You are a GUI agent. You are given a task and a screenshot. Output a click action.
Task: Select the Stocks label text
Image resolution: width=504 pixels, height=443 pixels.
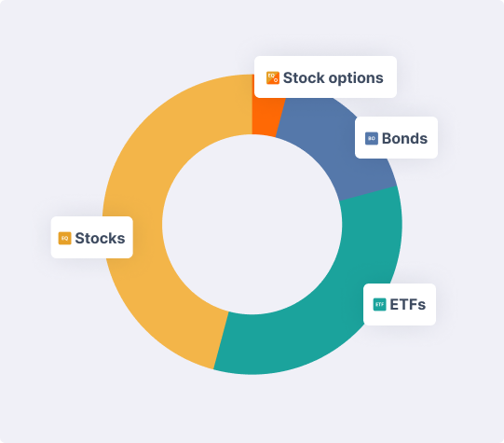tap(100, 238)
